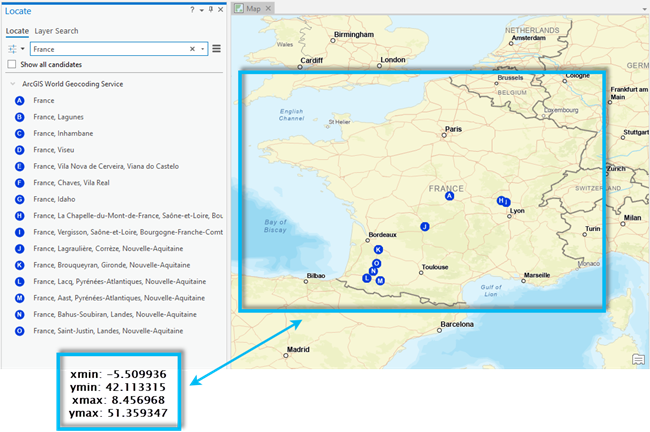
Task: Open the Locate pane options dropdown arrow
Action: pyautogui.click(x=201, y=10)
